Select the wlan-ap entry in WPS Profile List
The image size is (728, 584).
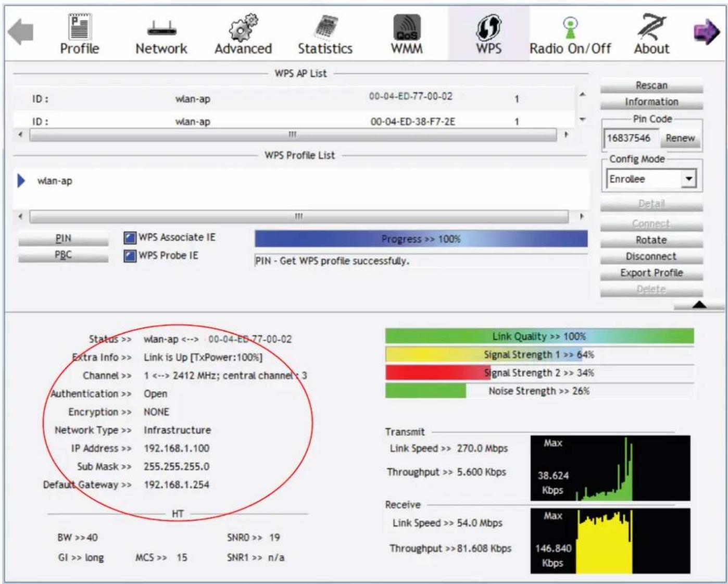point(55,181)
